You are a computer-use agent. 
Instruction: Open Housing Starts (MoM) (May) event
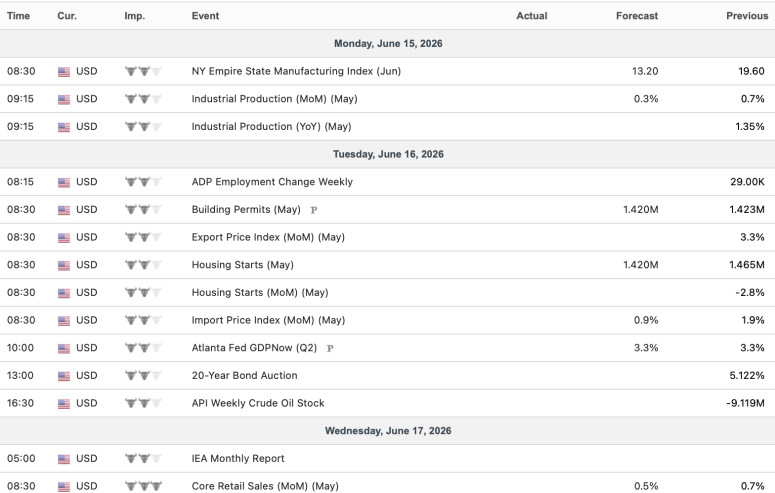coord(260,293)
